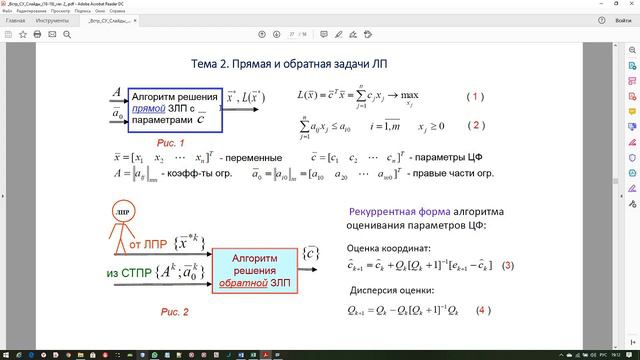Screen dimensions: 640x360
Task: Open the Fill and Sign tool in right pane
Action: 632,142
